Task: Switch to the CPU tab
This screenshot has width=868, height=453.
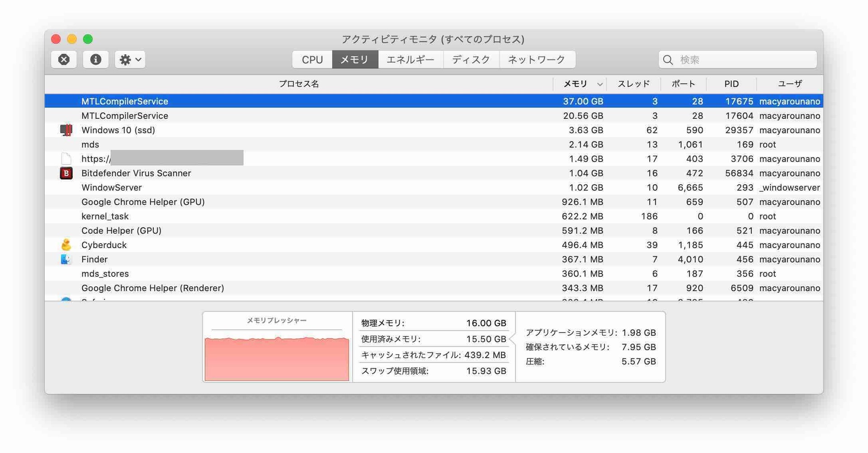Action: tap(312, 59)
